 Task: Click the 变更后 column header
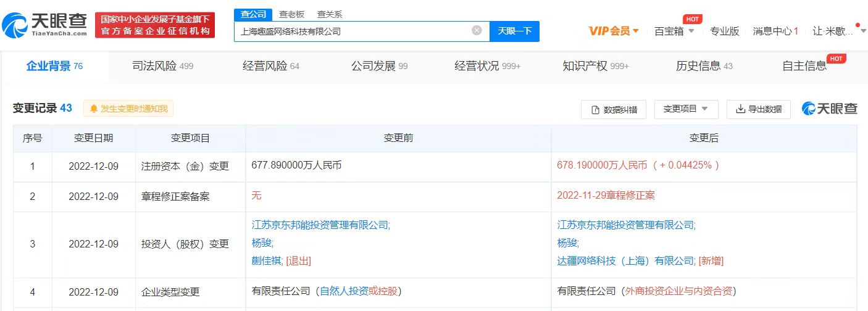click(704, 138)
